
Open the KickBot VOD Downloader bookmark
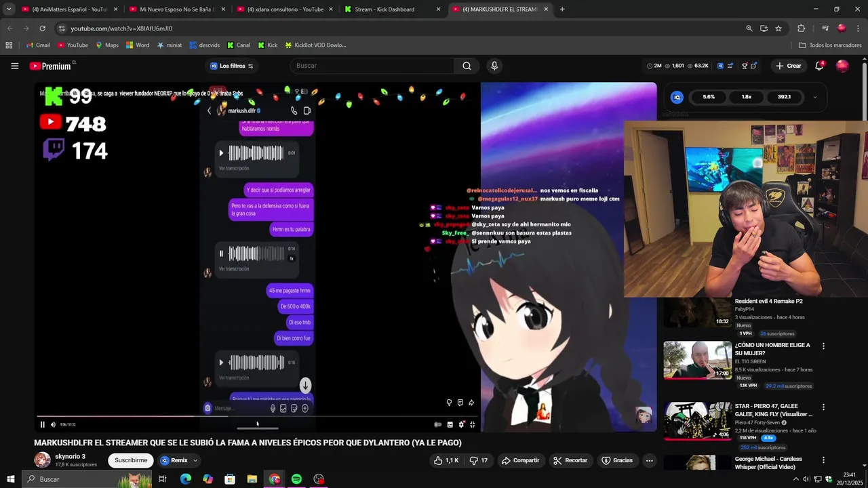[x=315, y=45]
